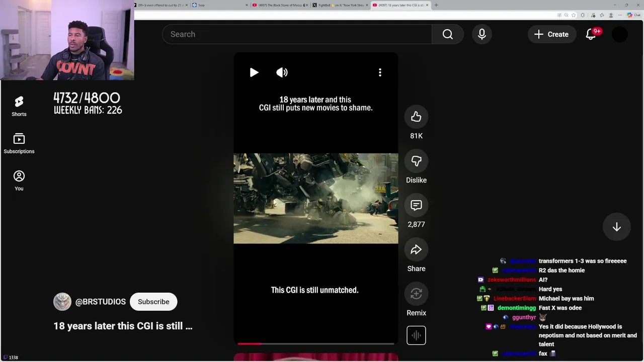Click chat username demontimingg

point(517,308)
